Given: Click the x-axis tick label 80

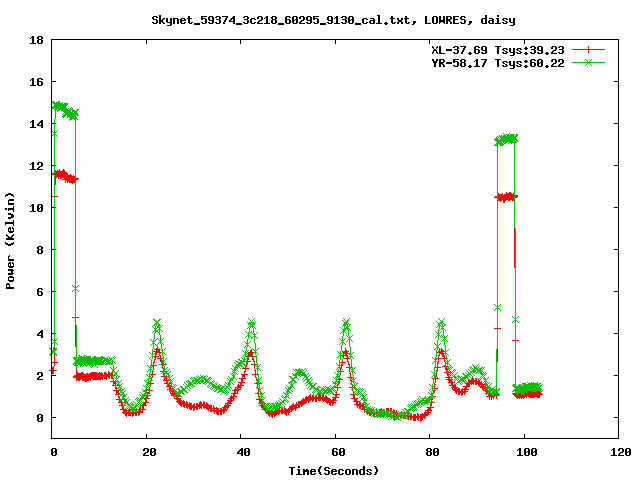Looking at the screenshot, I should pyautogui.click(x=433, y=452).
